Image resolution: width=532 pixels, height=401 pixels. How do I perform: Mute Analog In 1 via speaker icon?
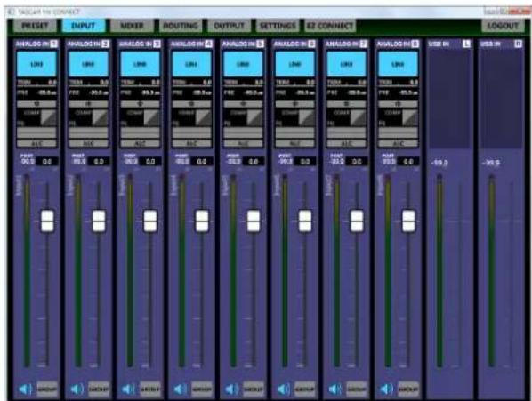26,389
